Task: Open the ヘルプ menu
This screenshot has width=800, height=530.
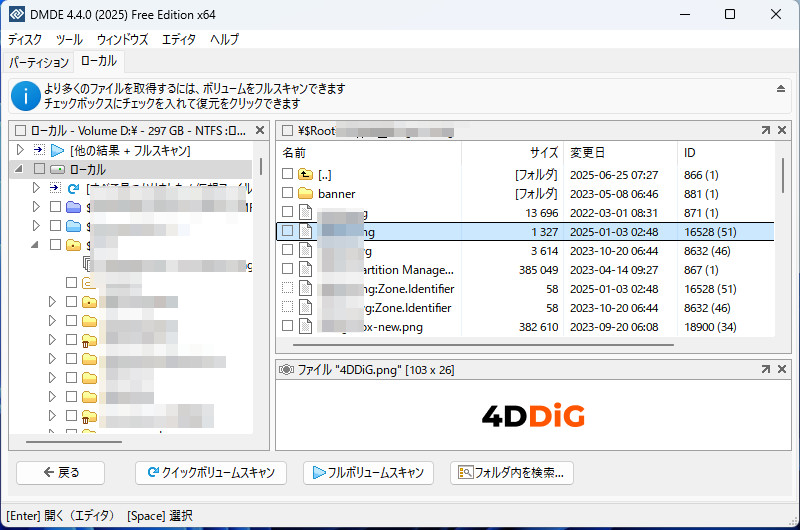Action: 224,39
